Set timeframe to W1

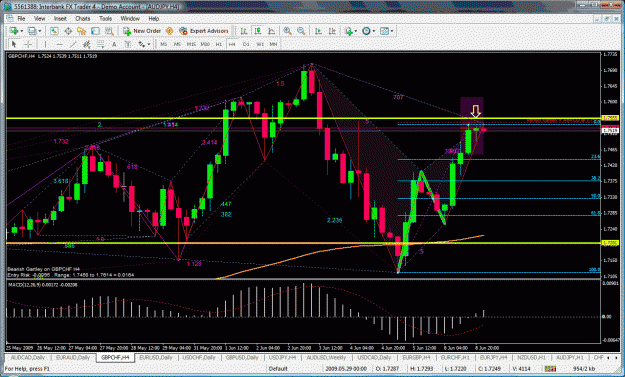260,44
